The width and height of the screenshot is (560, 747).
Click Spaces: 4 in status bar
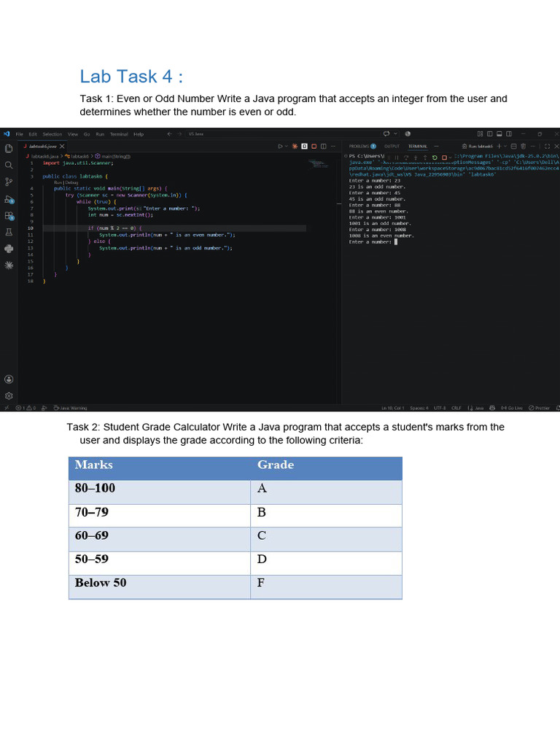pos(419,408)
